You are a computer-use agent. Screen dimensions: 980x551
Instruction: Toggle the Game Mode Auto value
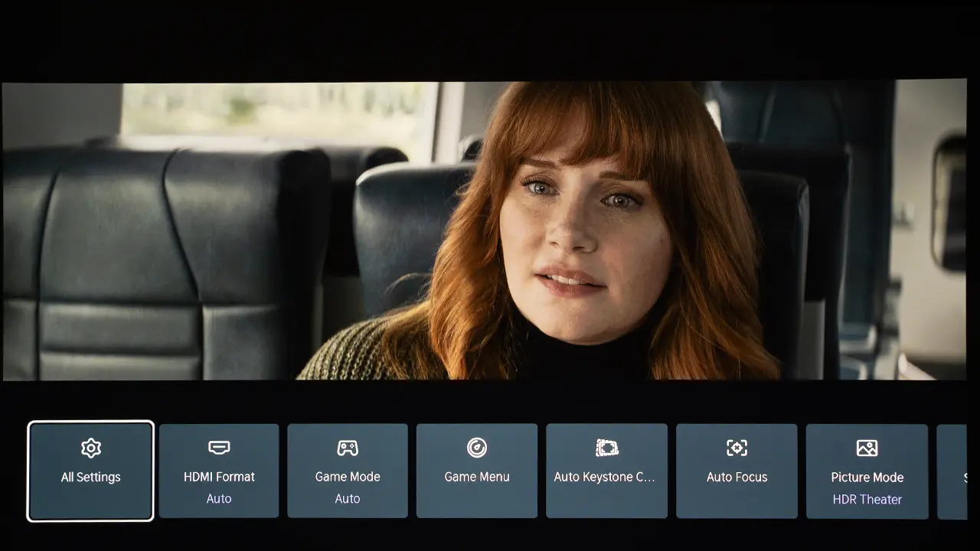click(x=348, y=498)
